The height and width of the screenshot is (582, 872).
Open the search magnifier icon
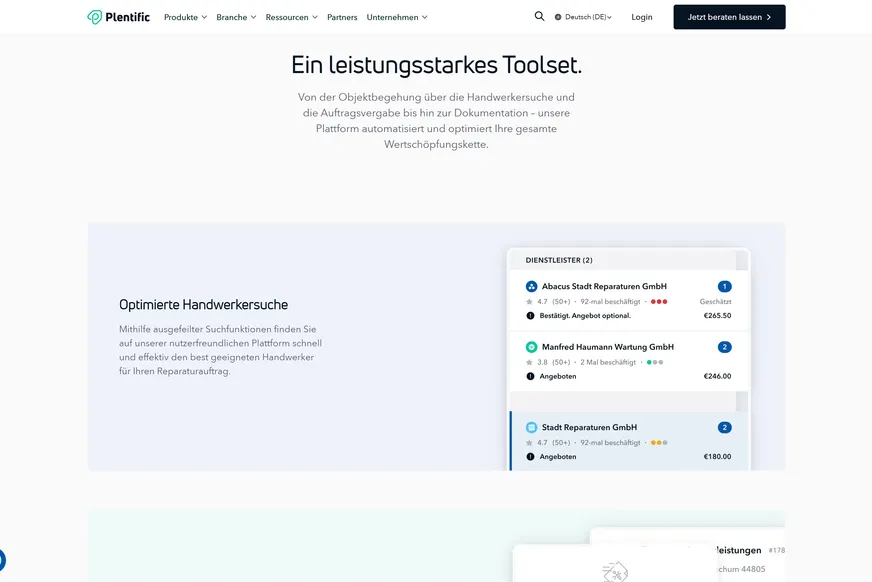click(x=539, y=16)
